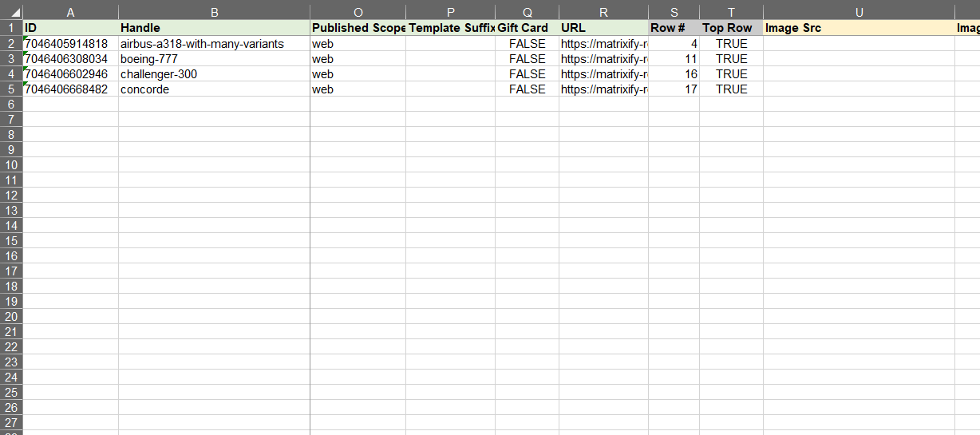Select Gift Card FALSE cell for concorde
This screenshot has height=435, width=980.
[x=527, y=89]
